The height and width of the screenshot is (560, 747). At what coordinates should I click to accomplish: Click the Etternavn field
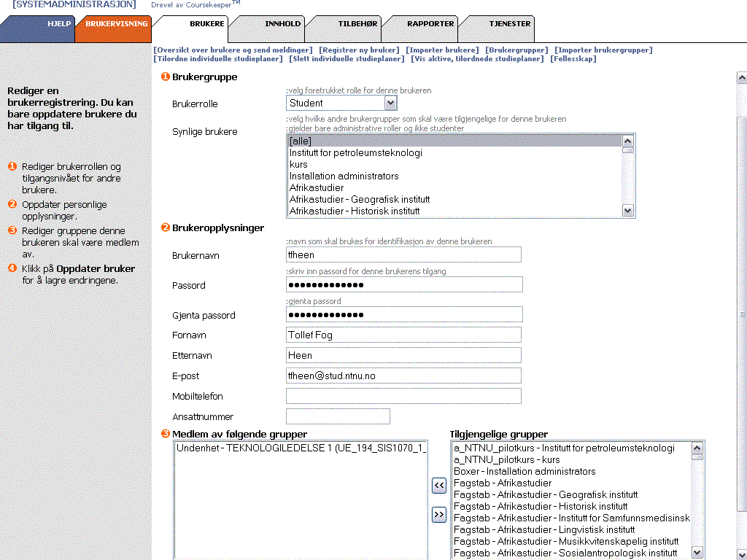403,355
